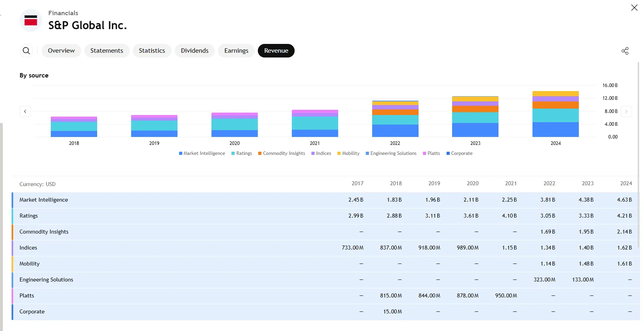The width and height of the screenshot is (644, 331).
Task: Click the share icon
Action: (625, 51)
